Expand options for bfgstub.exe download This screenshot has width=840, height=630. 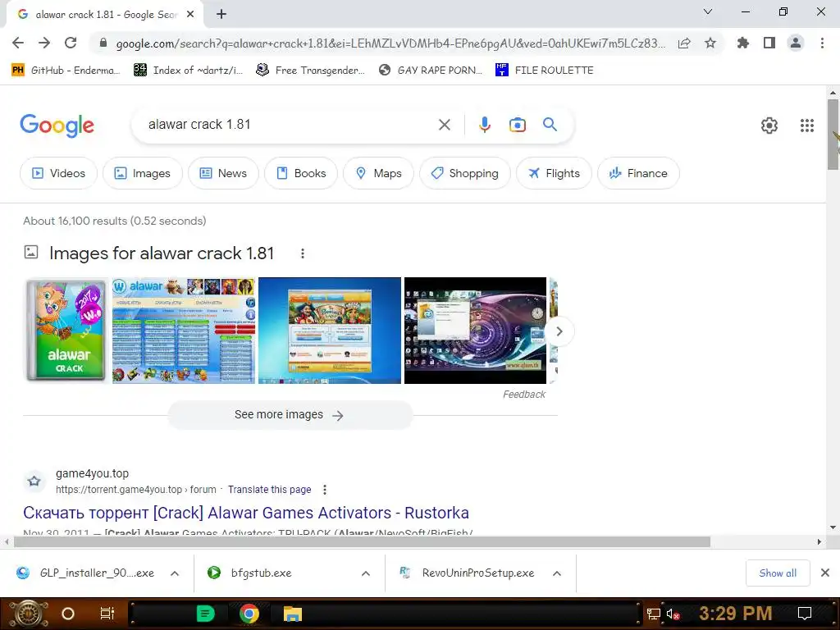(366, 573)
